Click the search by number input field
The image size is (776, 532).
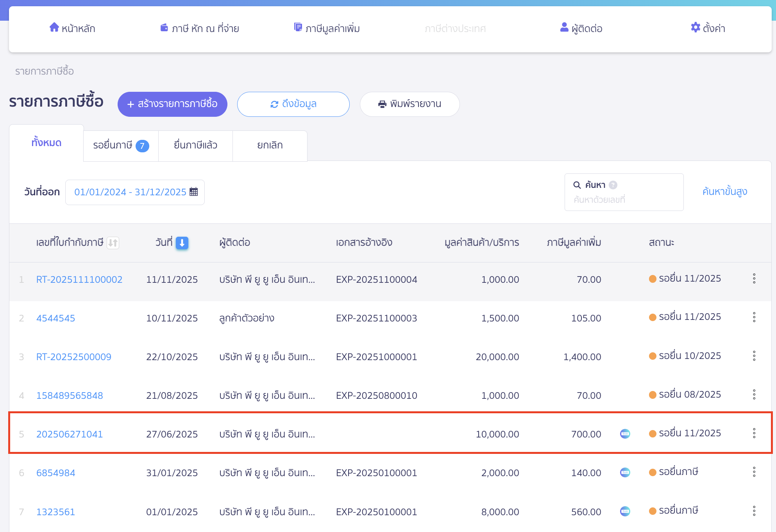tap(624, 200)
